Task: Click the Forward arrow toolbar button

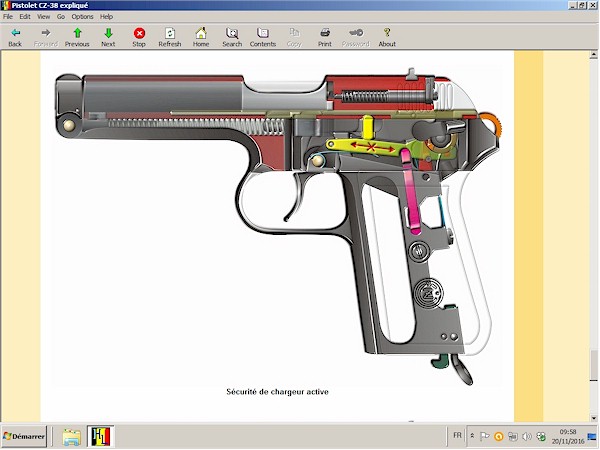Action: pyautogui.click(x=46, y=38)
